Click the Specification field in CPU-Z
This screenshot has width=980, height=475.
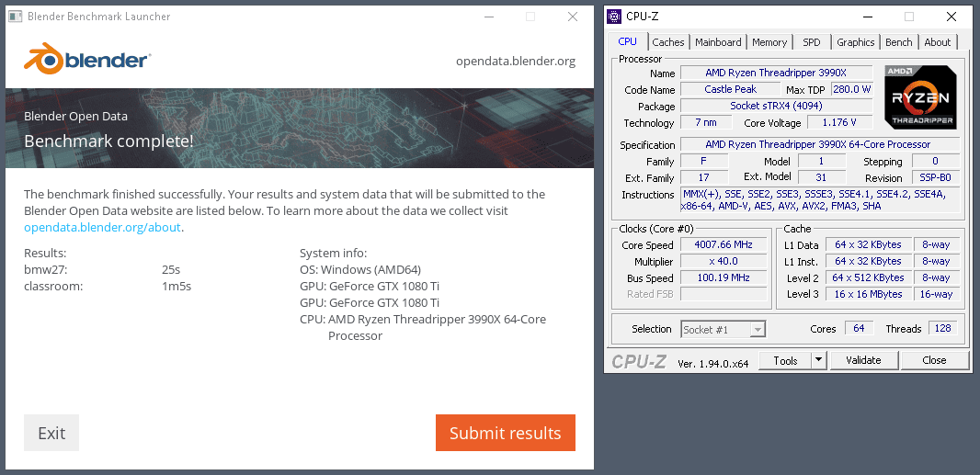coord(819,144)
